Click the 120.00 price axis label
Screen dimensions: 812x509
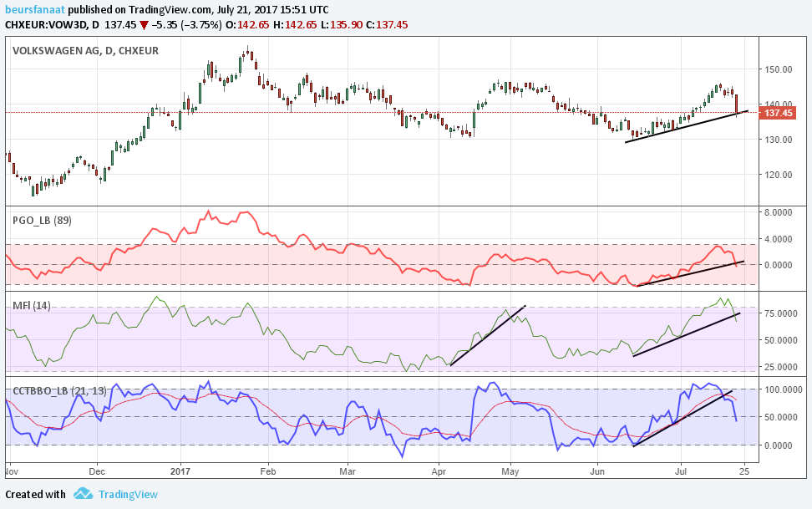coord(779,175)
